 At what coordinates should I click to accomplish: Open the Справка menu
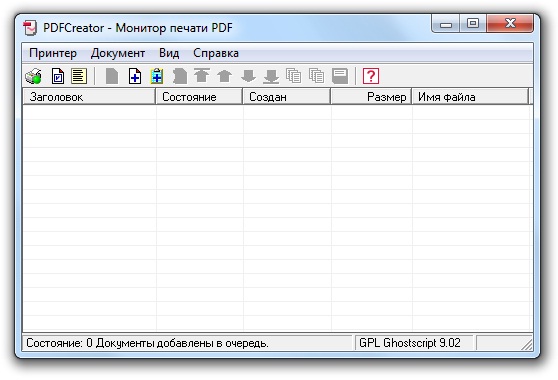coord(216,53)
